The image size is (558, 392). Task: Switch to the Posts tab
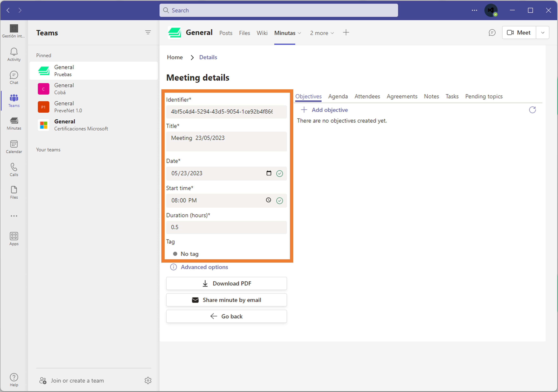click(226, 33)
